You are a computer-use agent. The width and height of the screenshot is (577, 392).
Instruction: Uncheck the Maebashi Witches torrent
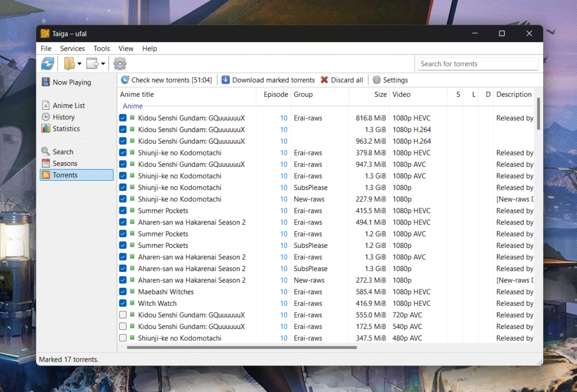coord(123,292)
